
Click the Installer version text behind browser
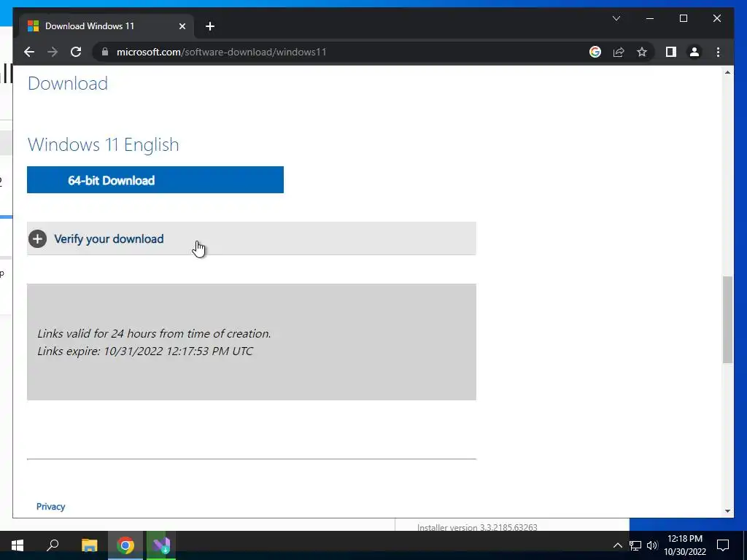pos(477,527)
